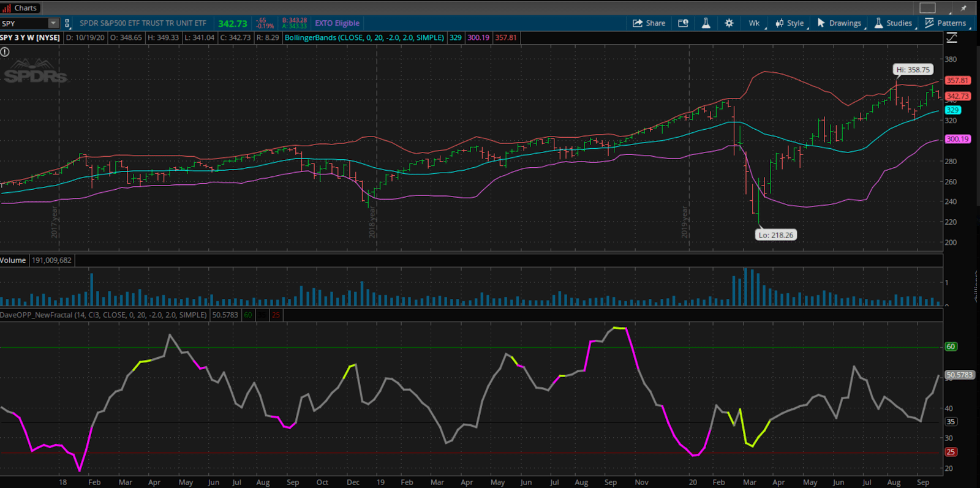Open the Charts tab

21,8
